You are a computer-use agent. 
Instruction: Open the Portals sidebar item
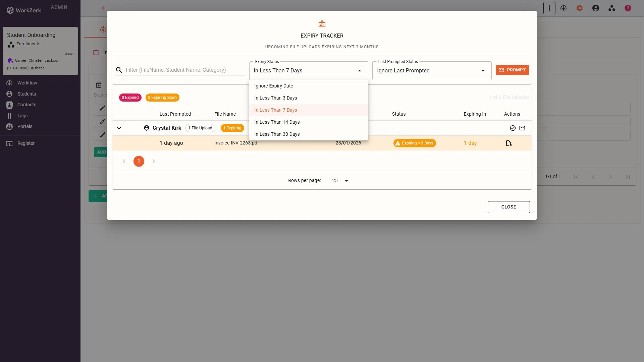[x=25, y=126]
